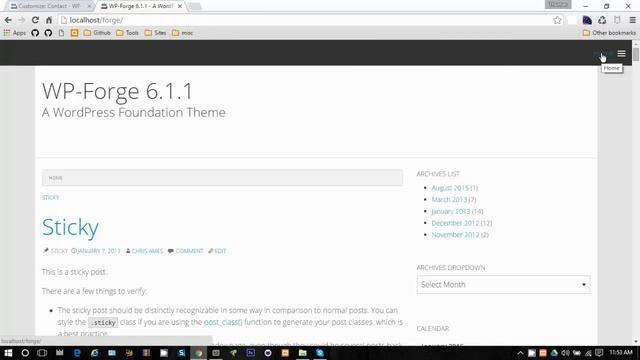This screenshot has height=360, width=640.
Task: Click the blank page bookmark icon
Action: coord(61,33)
